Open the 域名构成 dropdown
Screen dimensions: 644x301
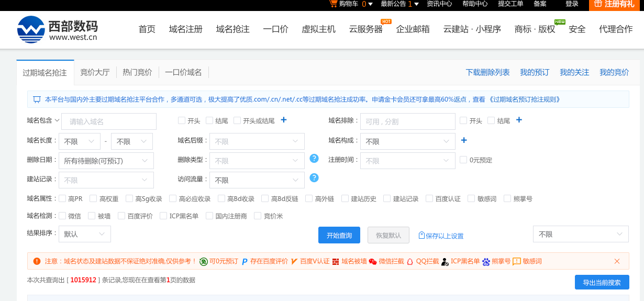[x=407, y=141]
